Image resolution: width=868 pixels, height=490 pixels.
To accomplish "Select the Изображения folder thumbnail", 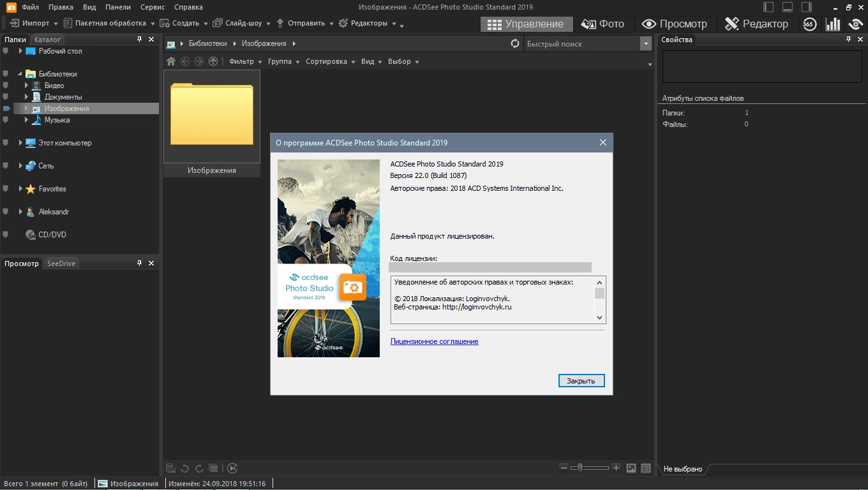I will (212, 122).
